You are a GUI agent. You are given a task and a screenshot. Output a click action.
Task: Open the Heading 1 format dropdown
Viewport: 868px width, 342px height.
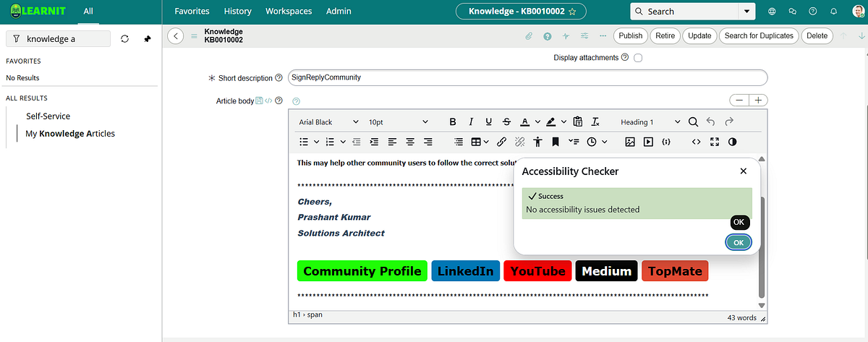(x=650, y=122)
